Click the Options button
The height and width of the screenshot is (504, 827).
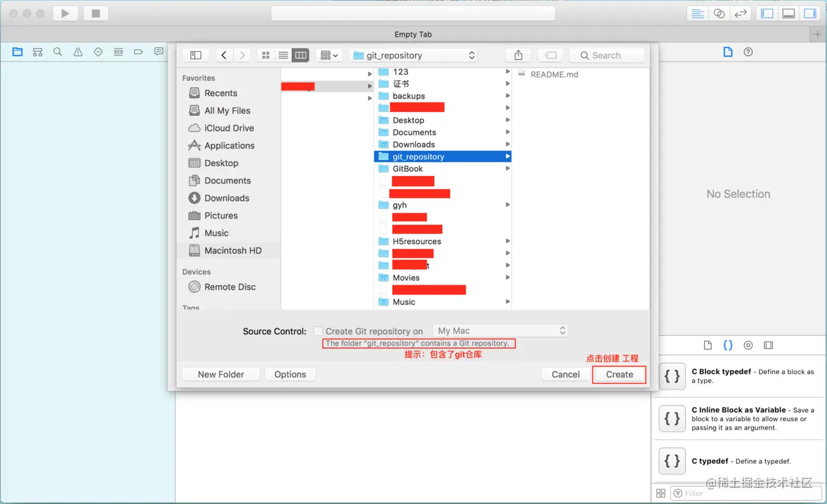pos(290,375)
